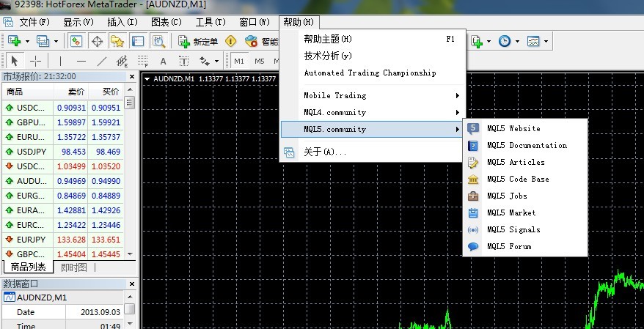Image resolution: width=644 pixels, height=329 pixels.
Task: Open MQL5 Forum link
Action: coord(525,246)
